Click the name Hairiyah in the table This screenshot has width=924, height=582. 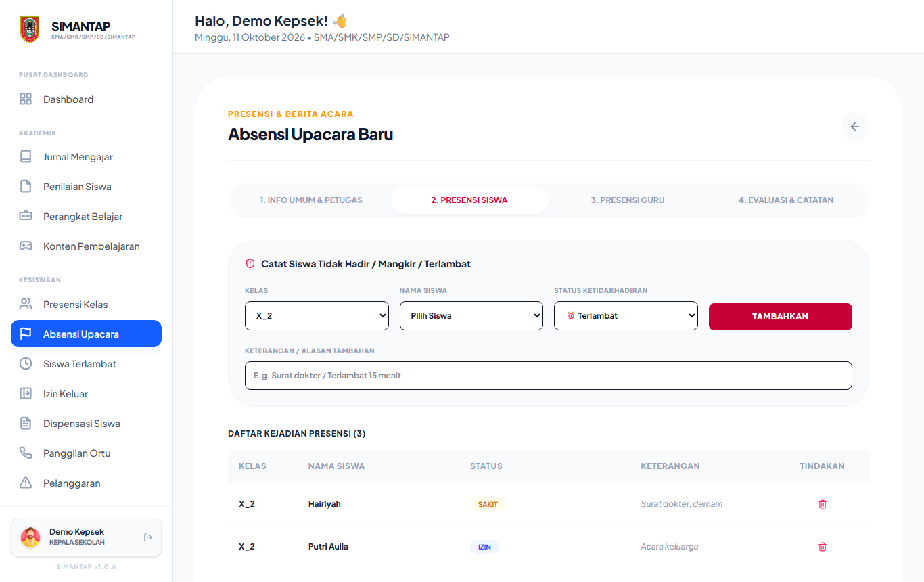pos(325,504)
